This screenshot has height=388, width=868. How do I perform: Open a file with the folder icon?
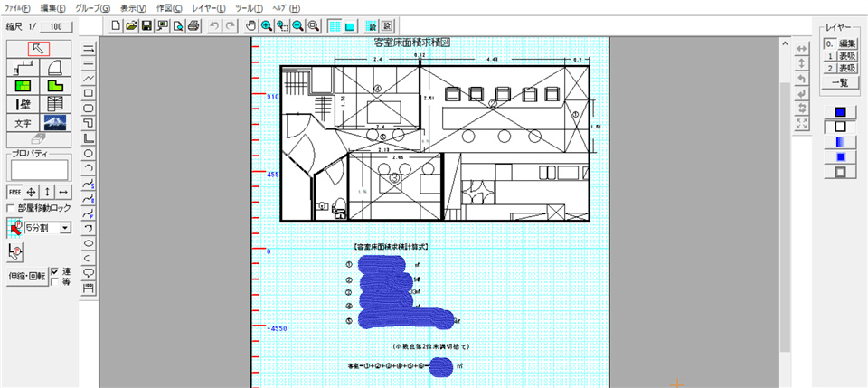click(131, 25)
